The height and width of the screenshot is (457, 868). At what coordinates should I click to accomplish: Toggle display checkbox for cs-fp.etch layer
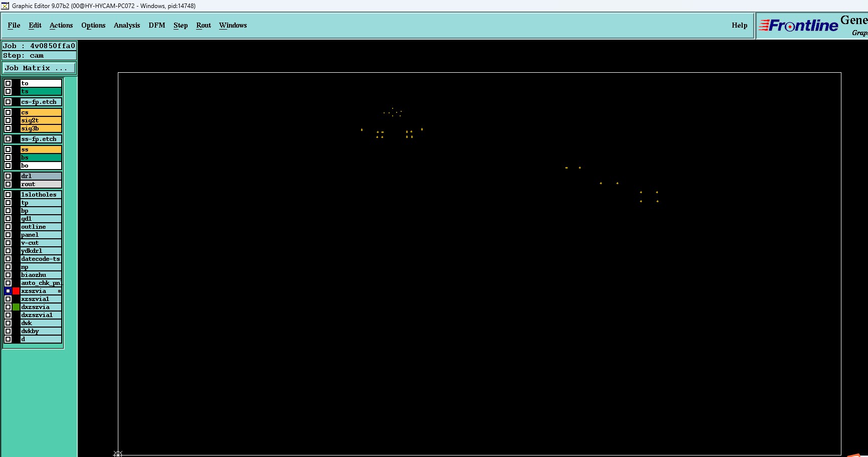click(x=8, y=102)
